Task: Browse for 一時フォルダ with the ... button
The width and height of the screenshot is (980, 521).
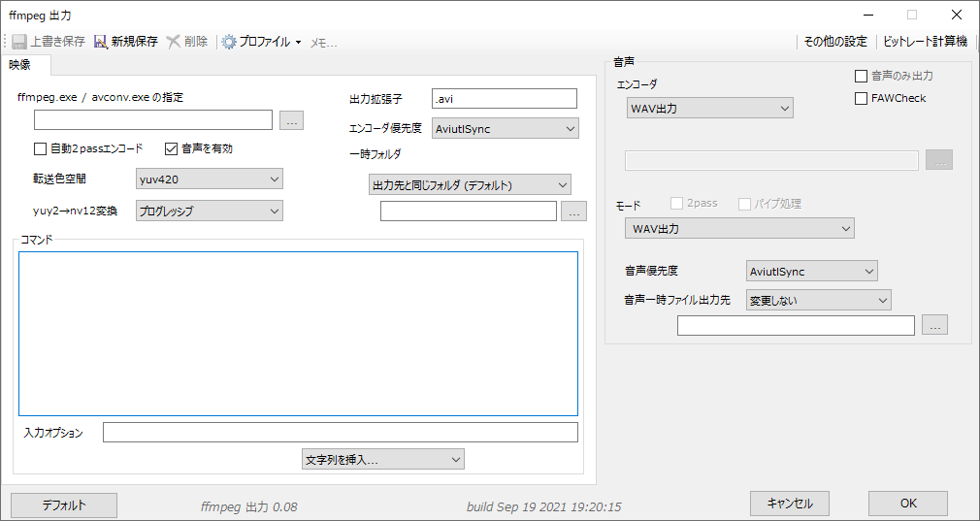Action: pos(573,212)
